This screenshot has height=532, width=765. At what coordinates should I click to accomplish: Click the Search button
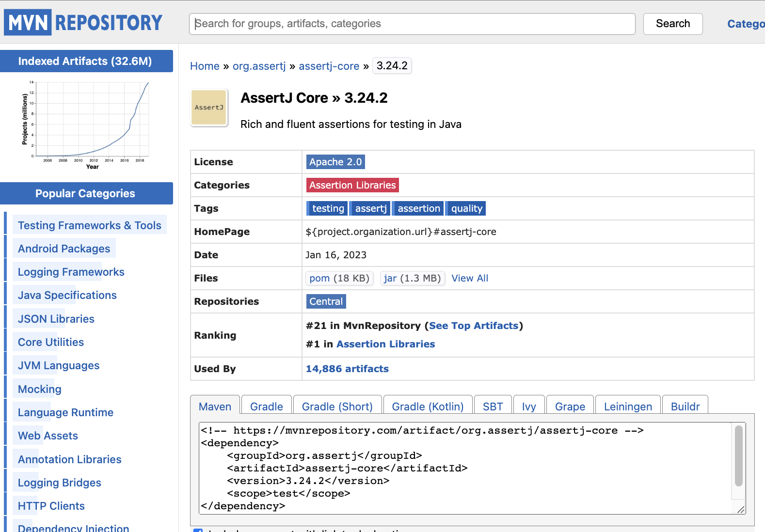point(673,24)
